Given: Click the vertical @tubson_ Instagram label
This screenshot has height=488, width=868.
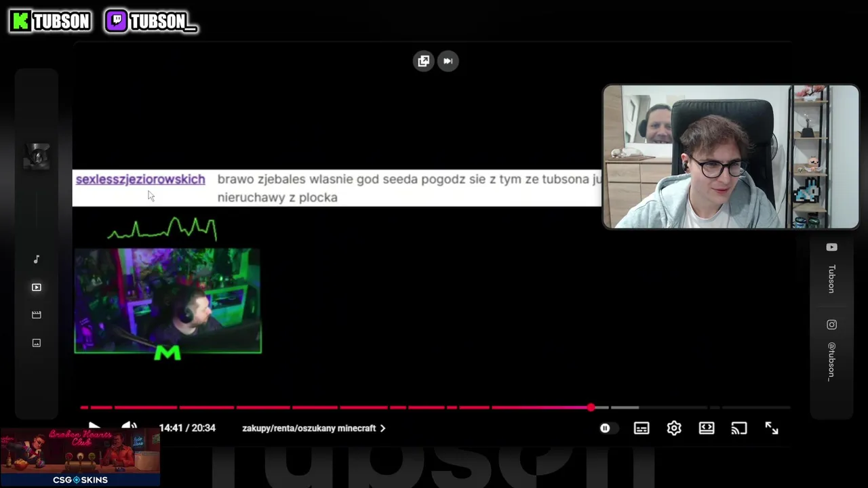Looking at the screenshot, I should click(x=831, y=361).
